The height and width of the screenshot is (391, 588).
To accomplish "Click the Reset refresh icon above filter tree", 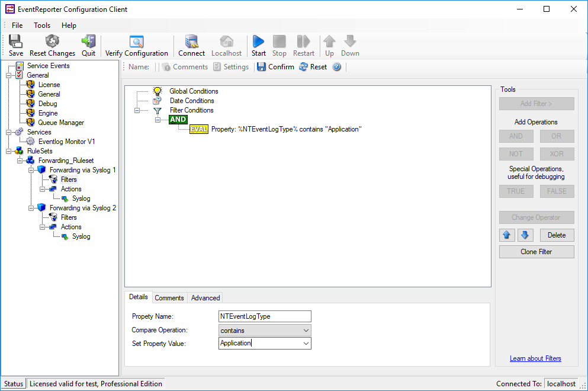I will pos(303,67).
